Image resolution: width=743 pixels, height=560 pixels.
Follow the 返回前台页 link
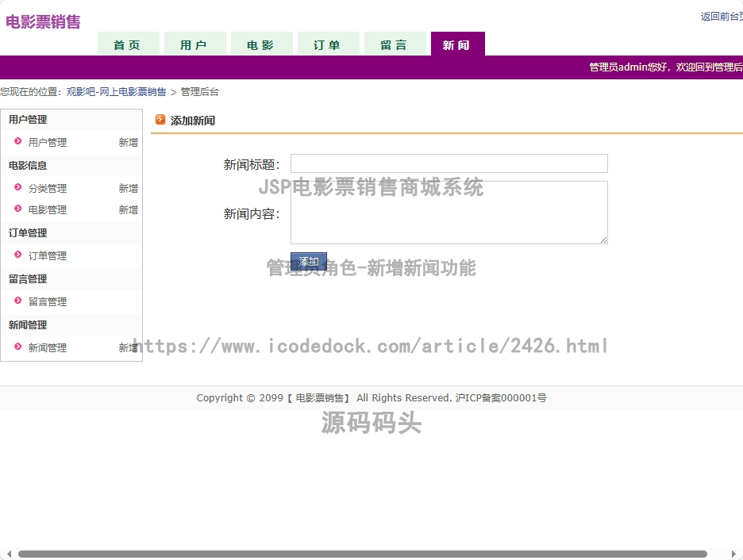722,17
